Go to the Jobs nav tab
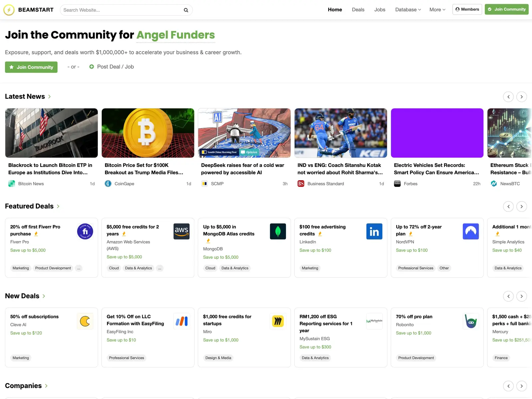Image resolution: width=532 pixels, height=399 pixels. click(x=380, y=10)
